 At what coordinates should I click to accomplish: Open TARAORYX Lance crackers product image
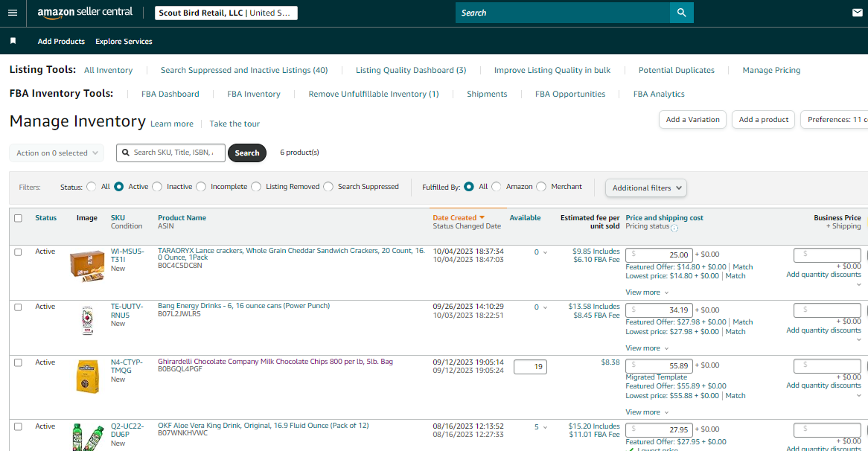click(x=87, y=266)
